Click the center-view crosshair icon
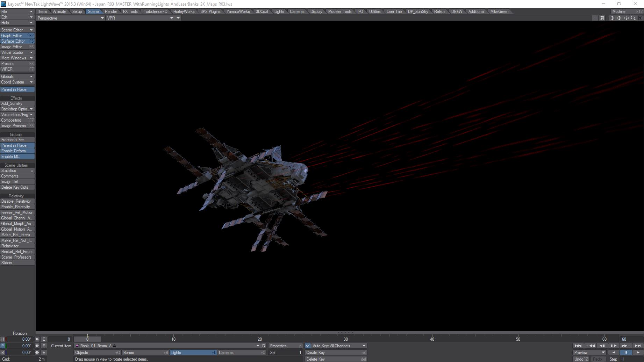Screen dimensions: 644x362 point(612,18)
